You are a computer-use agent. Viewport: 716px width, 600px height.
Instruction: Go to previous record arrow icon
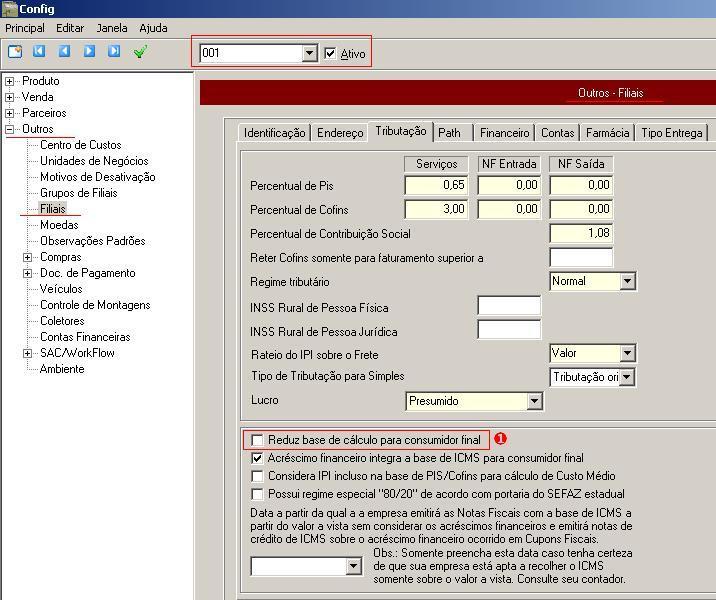tap(64, 52)
